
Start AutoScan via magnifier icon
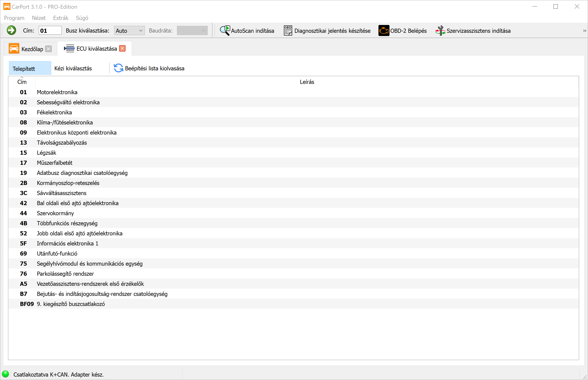[225, 31]
